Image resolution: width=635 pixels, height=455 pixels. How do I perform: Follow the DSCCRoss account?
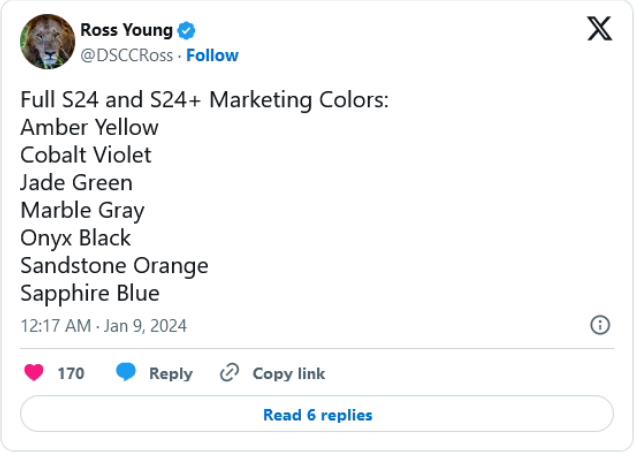[212, 55]
